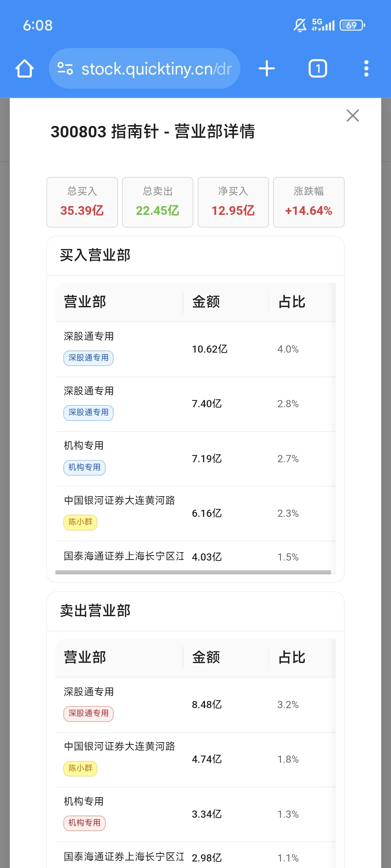Viewport: 391px width, 868px height.
Task: Tap yellow 陈小群 tag in buy table
Action: point(80,522)
